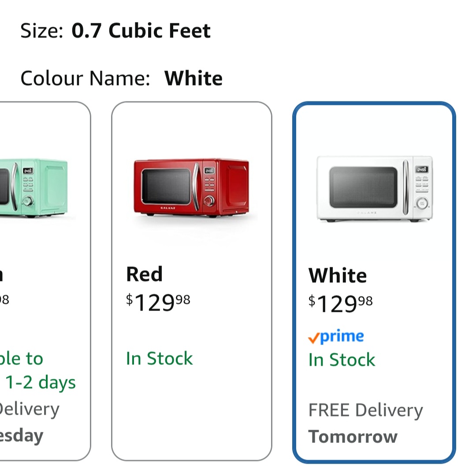Click empty area at bottom of Red card
This screenshot has width=476, height=472.
[191, 419]
